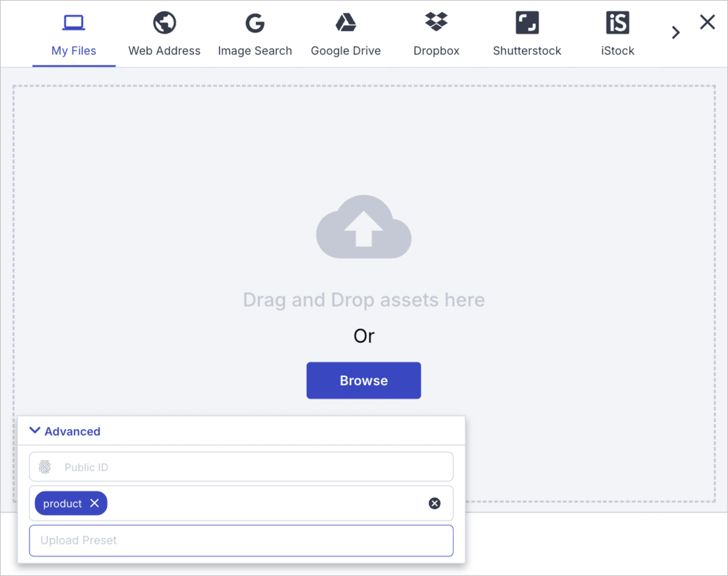728x576 pixels.
Task: Switch to Web Address tab label
Action: (x=164, y=51)
